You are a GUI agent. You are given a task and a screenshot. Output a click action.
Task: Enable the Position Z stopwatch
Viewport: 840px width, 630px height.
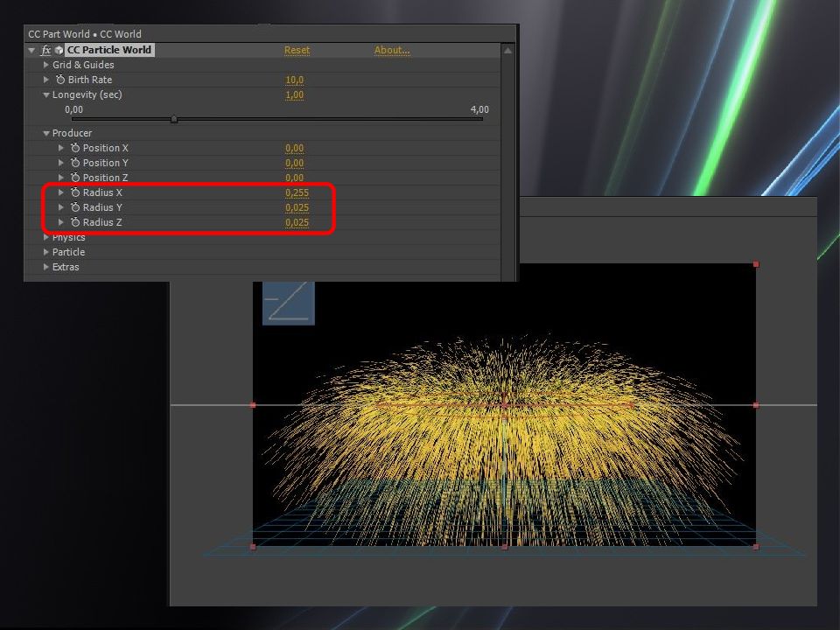click(75, 178)
